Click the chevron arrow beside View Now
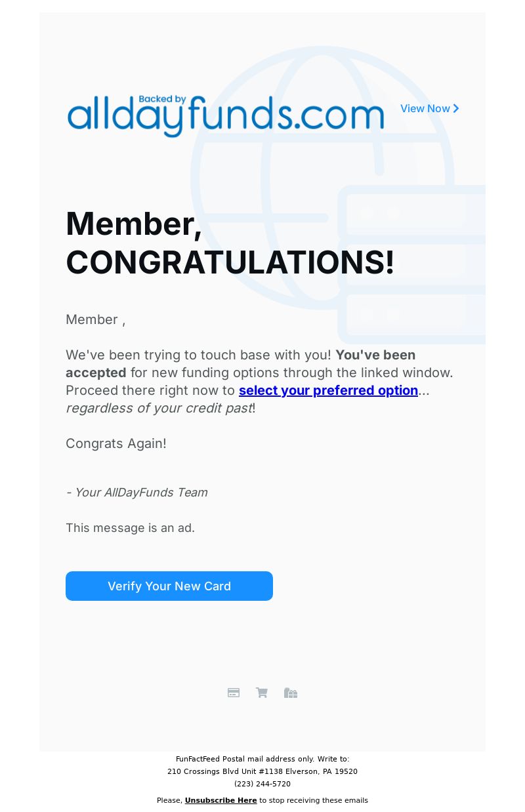The height and width of the screenshot is (812, 525). [456, 108]
